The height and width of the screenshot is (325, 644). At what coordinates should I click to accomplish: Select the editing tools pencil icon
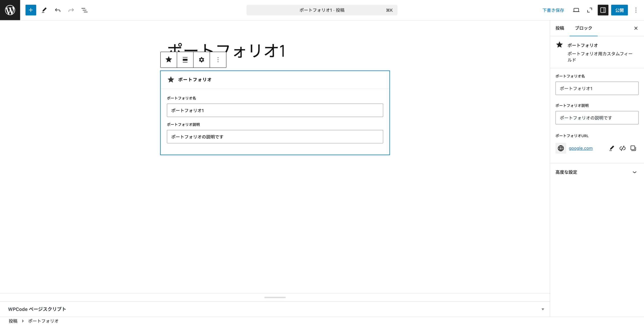tap(44, 10)
